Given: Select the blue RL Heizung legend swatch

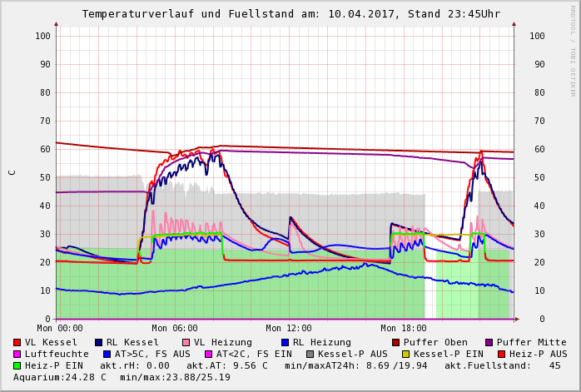Looking at the screenshot, I should 285,343.
